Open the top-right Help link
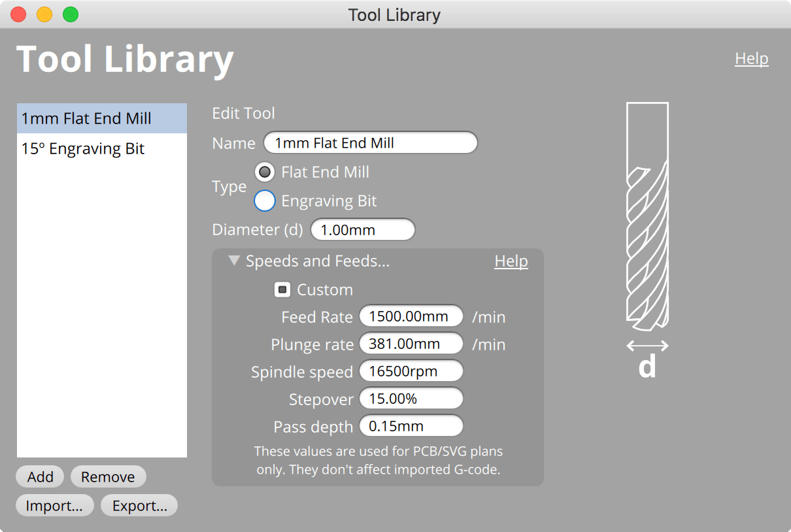791x532 pixels. tap(752, 58)
